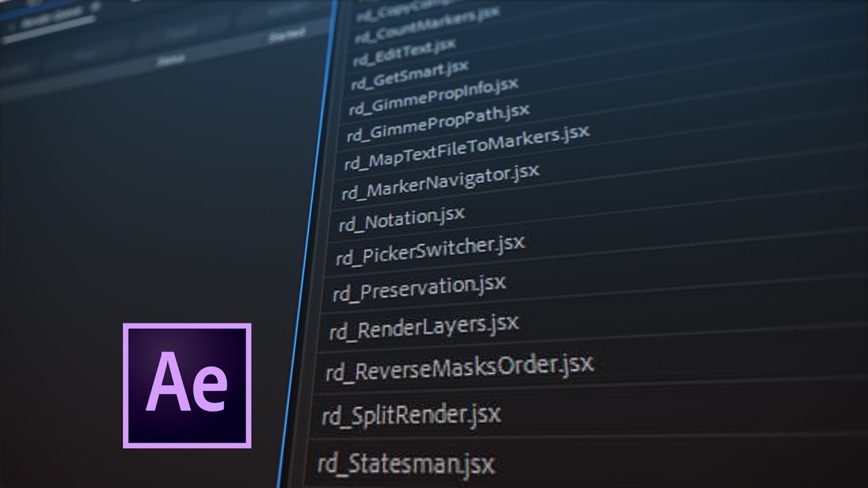Select rd_MapTextFileToMarkers.jsx
868x488 pixels.
tap(467, 146)
